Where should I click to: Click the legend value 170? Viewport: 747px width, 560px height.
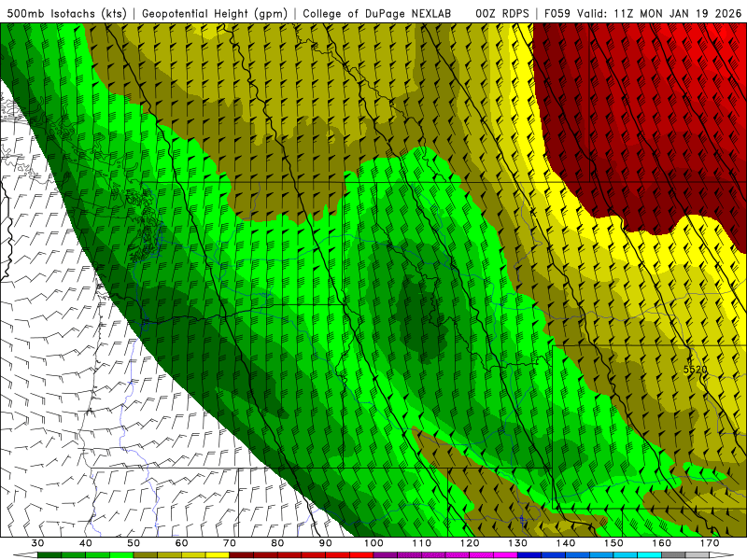710,543
